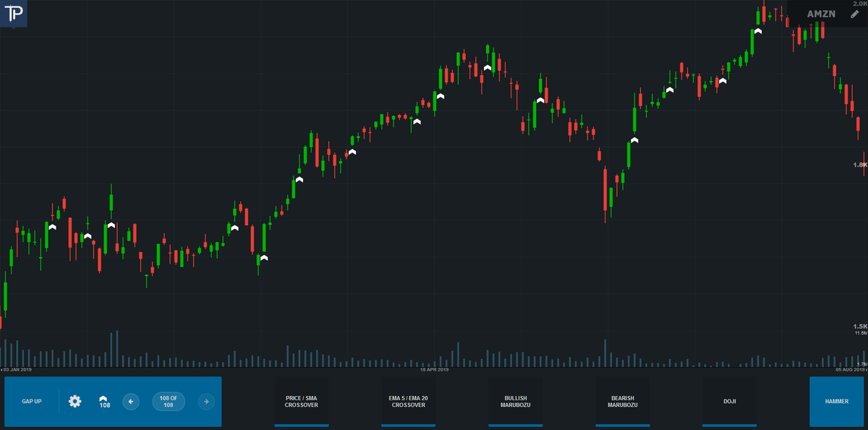Toggle the Bullish Marubozu pattern
Image resolution: width=868 pixels, height=430 pixels.
[516, 401]
